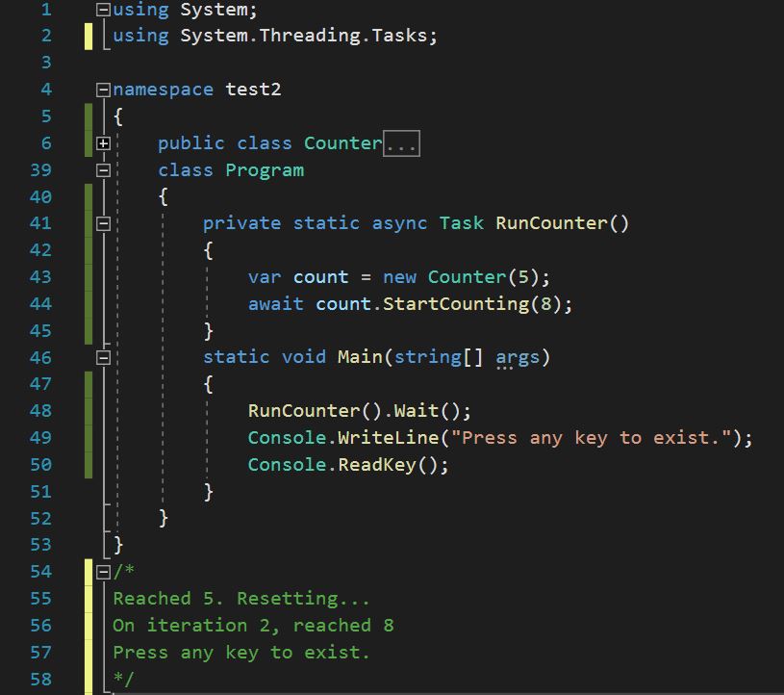The height and width of the screenshot is (695, 784).
Task: Click 'StartCounting(8)' method call
Action: click(471, 304)
